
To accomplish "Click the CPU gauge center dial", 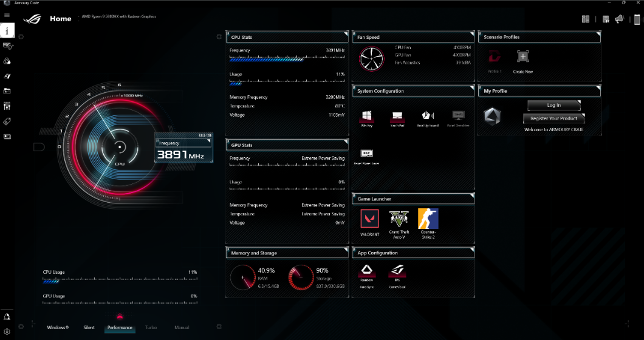I will point(120,146).
